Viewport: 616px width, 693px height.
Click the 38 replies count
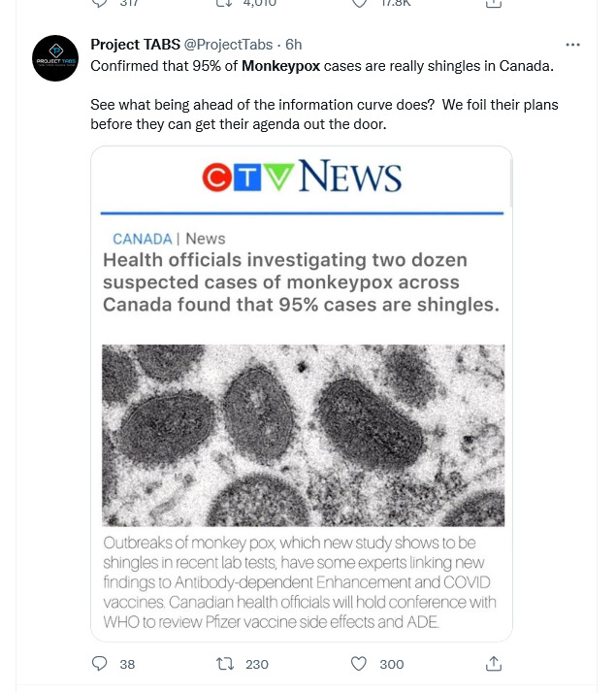click(127, 664)
